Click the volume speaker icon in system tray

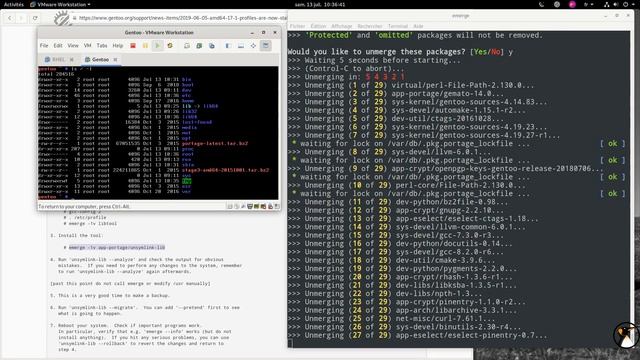616,4
